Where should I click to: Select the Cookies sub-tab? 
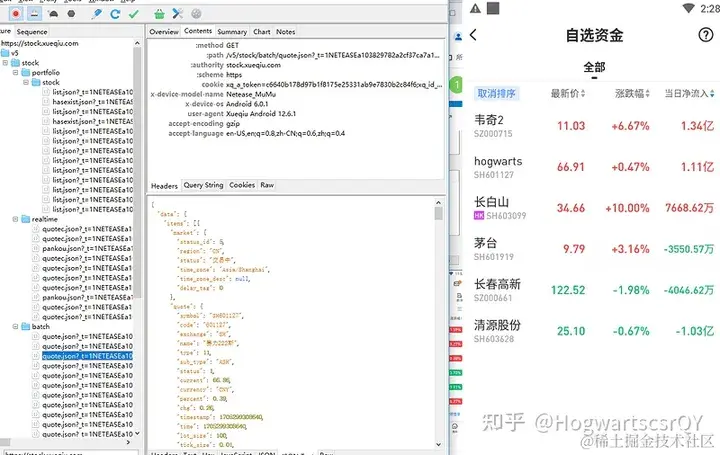pos(242,185)
